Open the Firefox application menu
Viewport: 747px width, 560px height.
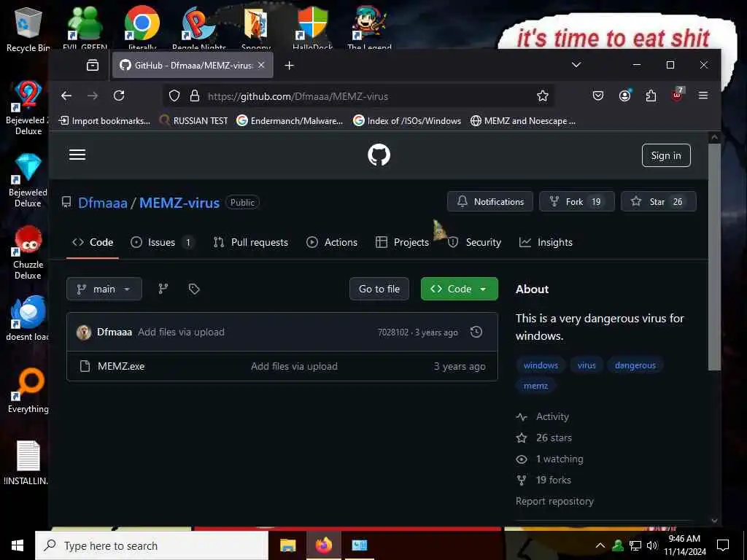click(703, 96)
